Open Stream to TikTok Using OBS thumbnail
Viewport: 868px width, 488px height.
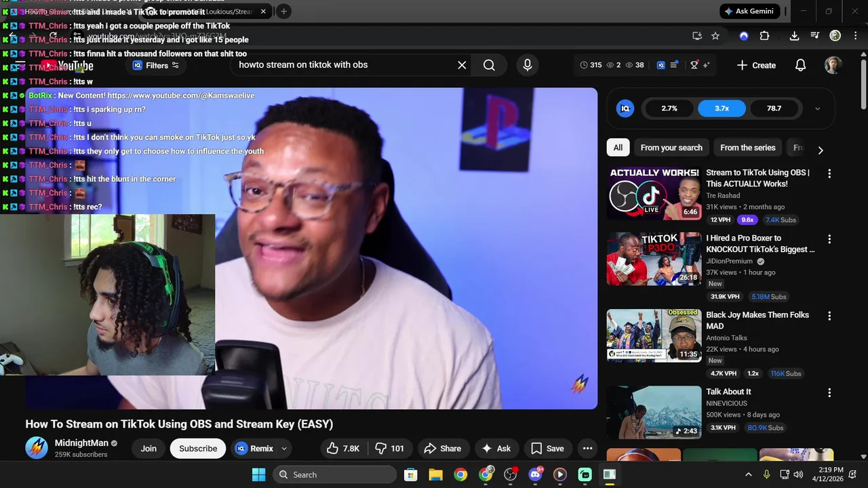[x=654, y=193]
